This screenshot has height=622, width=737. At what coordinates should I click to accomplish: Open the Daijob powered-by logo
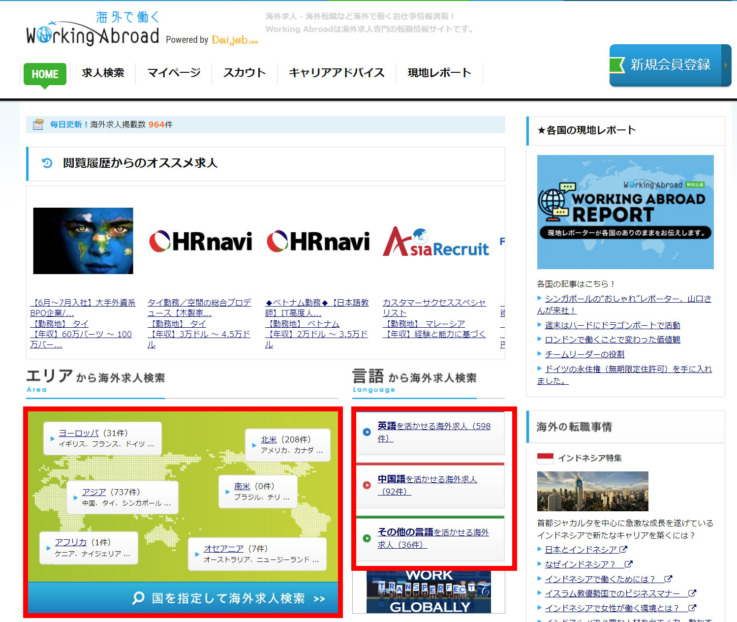(235, 40)
